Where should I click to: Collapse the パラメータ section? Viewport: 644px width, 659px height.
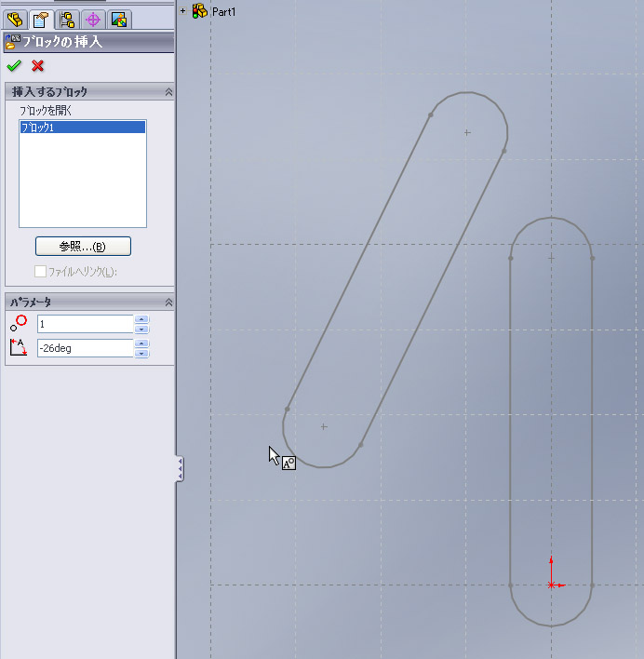tap(168, 303)
